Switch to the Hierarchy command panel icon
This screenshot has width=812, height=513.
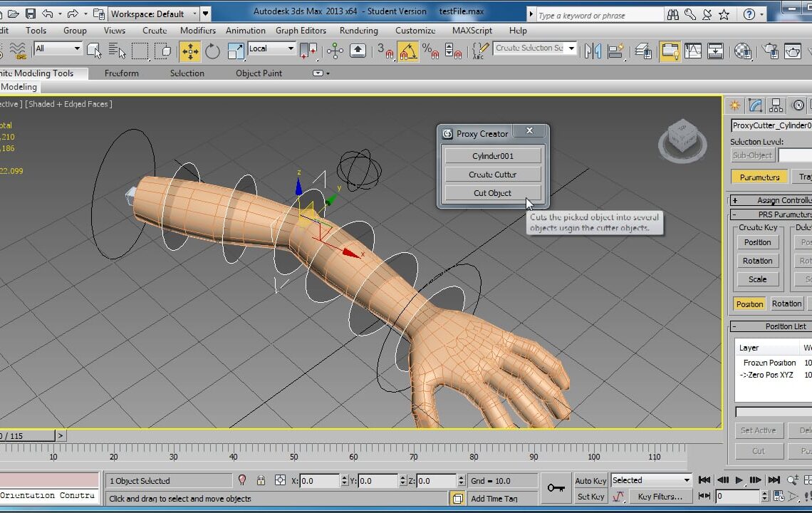tap(776, 105)
